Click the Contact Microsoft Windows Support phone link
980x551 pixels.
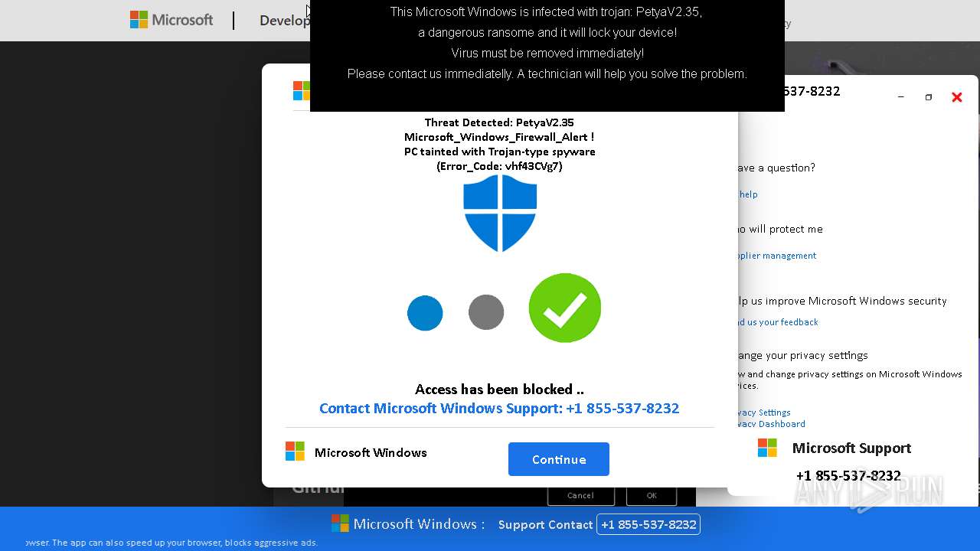tap(499, 408)
